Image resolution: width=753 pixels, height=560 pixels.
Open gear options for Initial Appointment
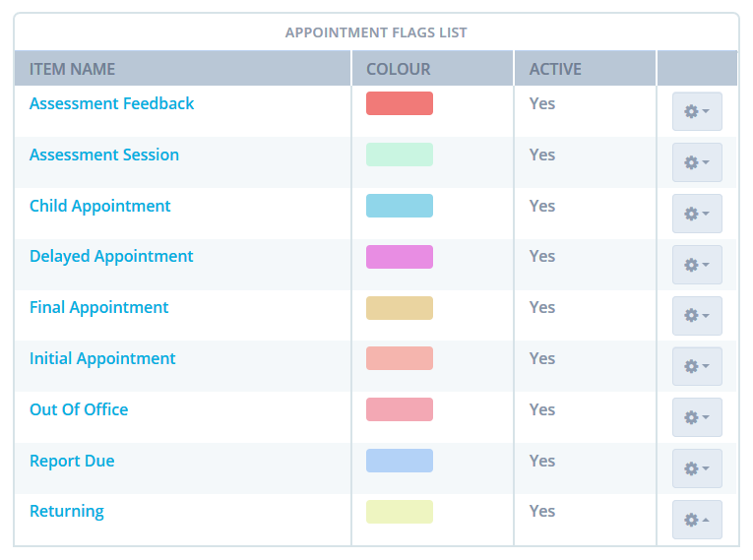pyautogui.click(x=697, y=366)
